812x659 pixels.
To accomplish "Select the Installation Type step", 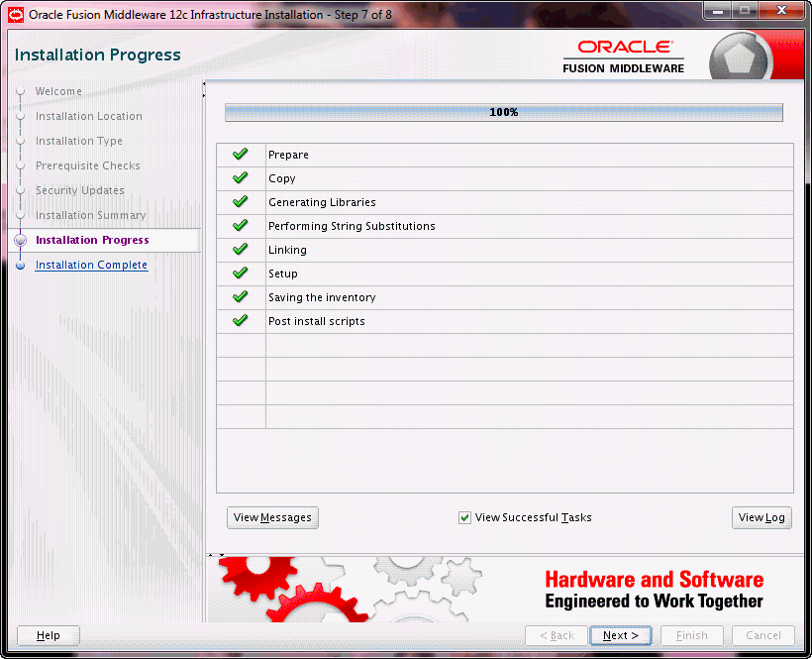I will tap(78, 141).
